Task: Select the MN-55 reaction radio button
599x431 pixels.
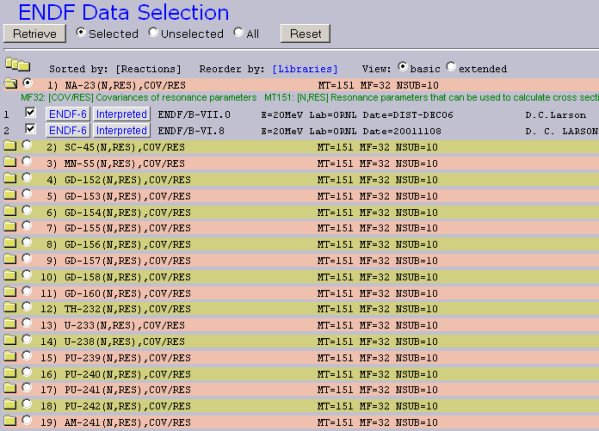Action: tap(27, 162)
